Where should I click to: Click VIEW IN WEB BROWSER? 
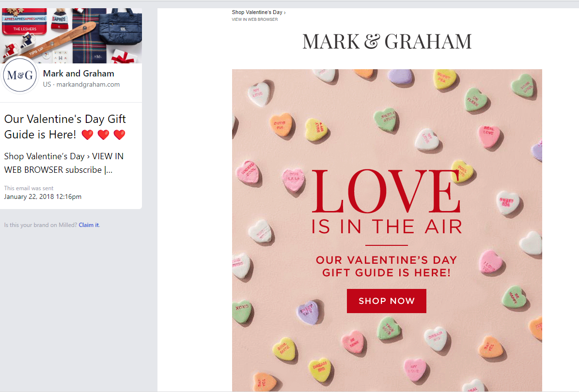pos(254,19)
